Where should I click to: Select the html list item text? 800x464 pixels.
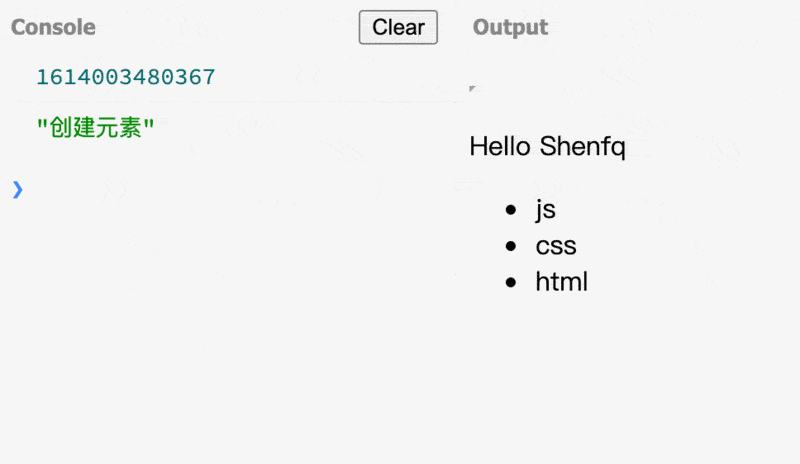pos(562,281)
